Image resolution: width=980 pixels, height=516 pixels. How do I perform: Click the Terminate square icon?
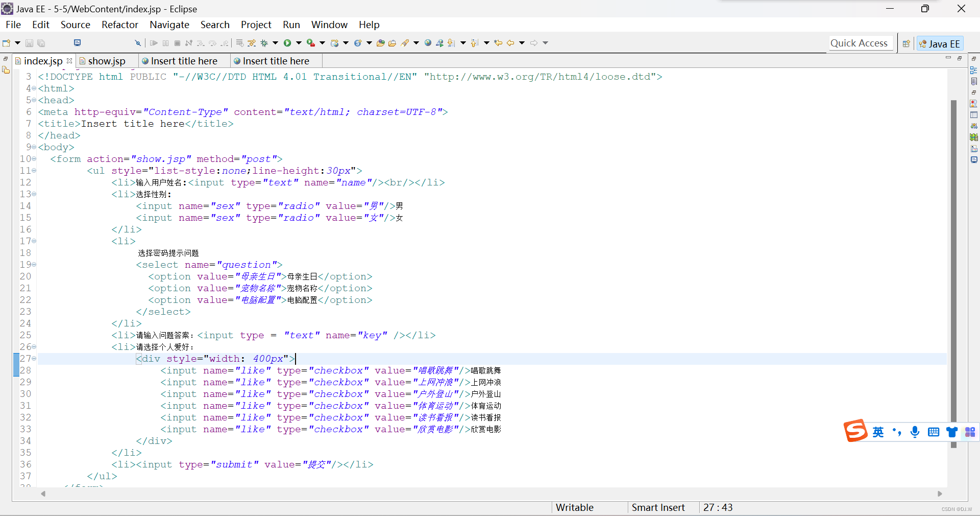point(177,43)
